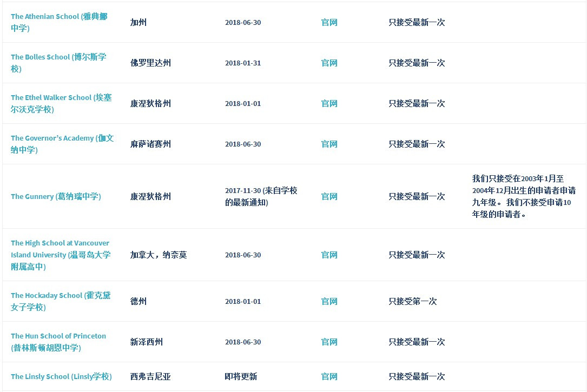Click 官网 link in The Governor's Academy row
The image size is (587, 392).
point(329,144)
